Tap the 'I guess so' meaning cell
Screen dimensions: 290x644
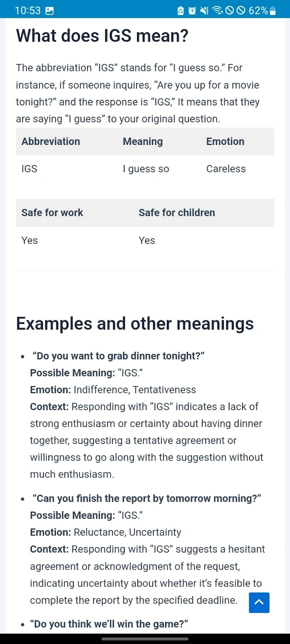coord(146,169)
